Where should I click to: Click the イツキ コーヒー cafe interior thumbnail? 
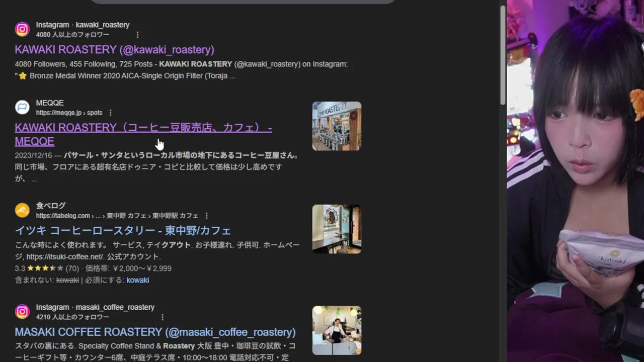click(x=337, y=229)
